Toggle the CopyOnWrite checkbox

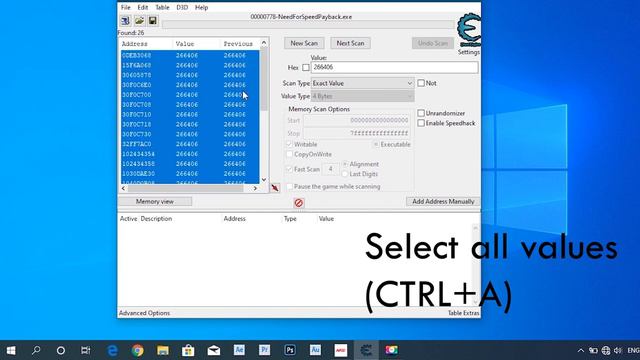289,154
